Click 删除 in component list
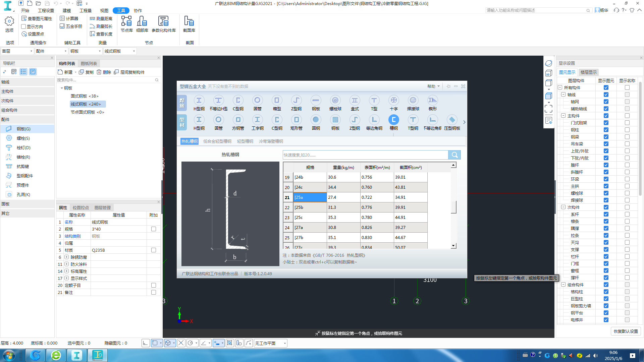Image resolution: width=644 pixels, height=362 pixels. click(x=104, y=72)
